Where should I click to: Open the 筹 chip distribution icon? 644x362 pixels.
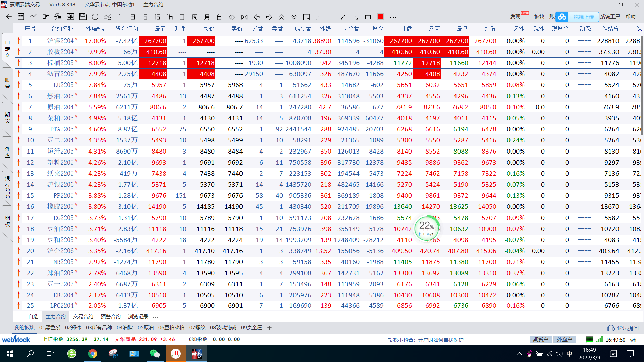[58, 17]
